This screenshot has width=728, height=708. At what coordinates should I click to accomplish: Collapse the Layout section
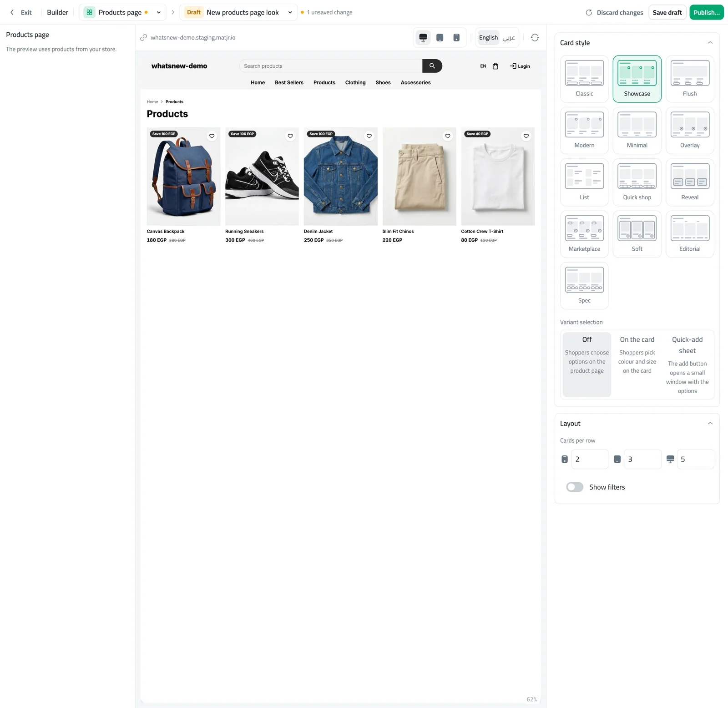tap(710, 424)
